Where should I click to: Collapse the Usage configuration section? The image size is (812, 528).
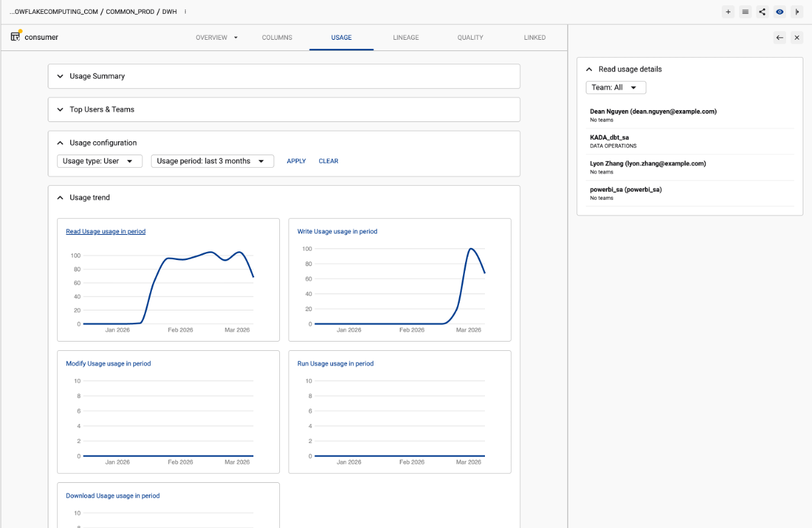[60, 143]
